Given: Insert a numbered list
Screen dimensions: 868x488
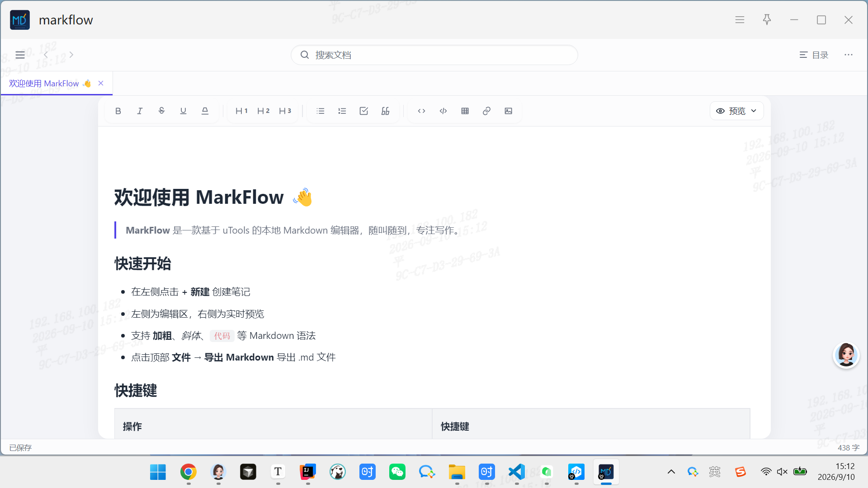Looking at the screenshot, I should (x=342, y=111).
